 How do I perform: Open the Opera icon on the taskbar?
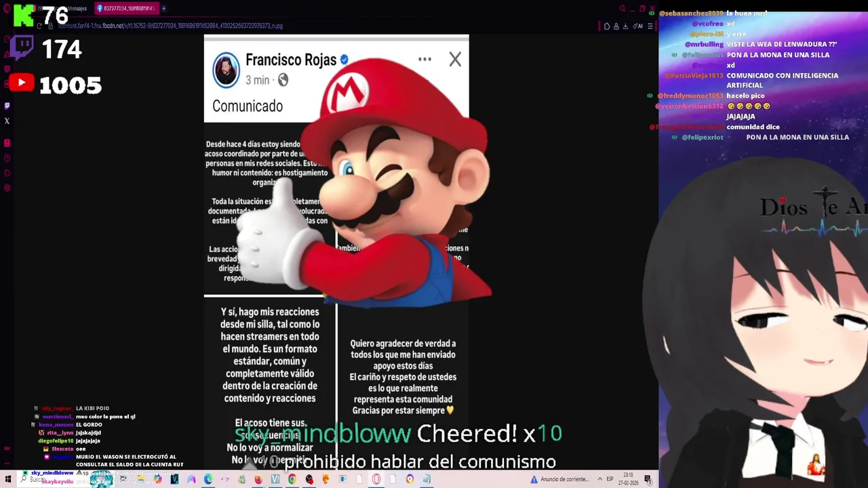376,479
